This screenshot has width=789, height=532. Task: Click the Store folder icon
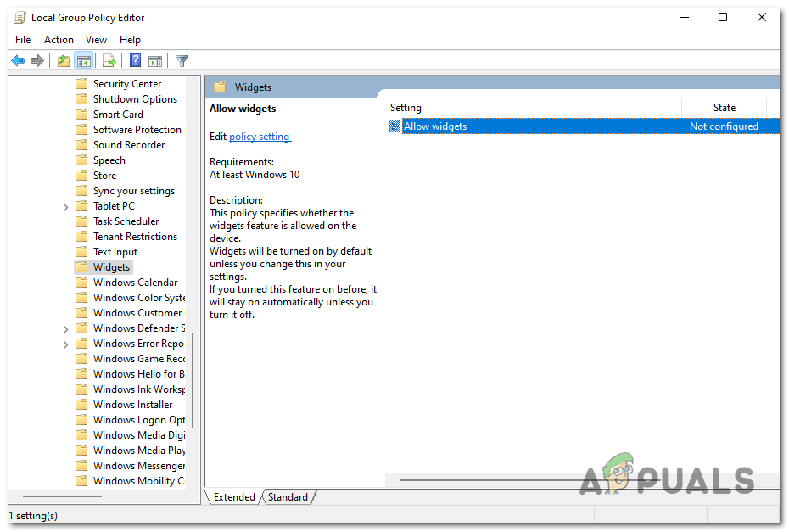(x=81, y=175)
